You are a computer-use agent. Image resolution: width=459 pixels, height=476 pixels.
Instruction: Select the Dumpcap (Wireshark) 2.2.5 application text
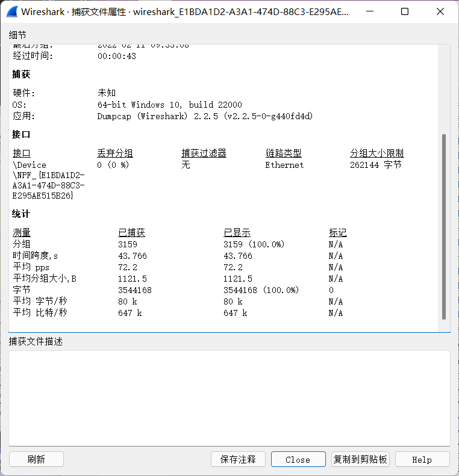pyautogui.click(x=205, y=116)
